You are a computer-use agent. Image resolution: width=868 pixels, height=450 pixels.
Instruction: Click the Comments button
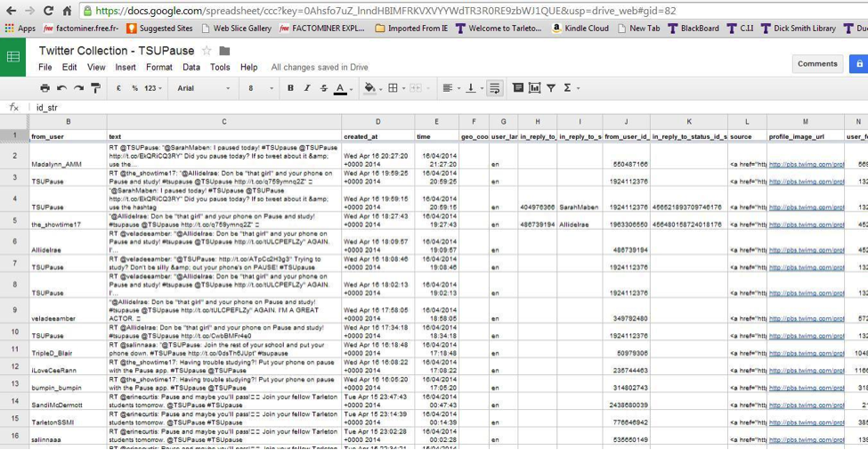(x=817, y=64)
